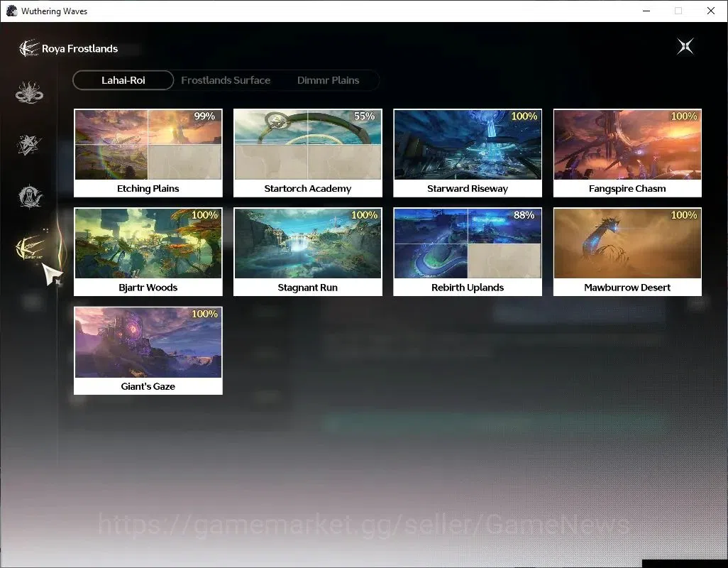This screenshot has height=568, width=728.
Task: Click the Roya Frostlands title text
Action: point(80,49)
